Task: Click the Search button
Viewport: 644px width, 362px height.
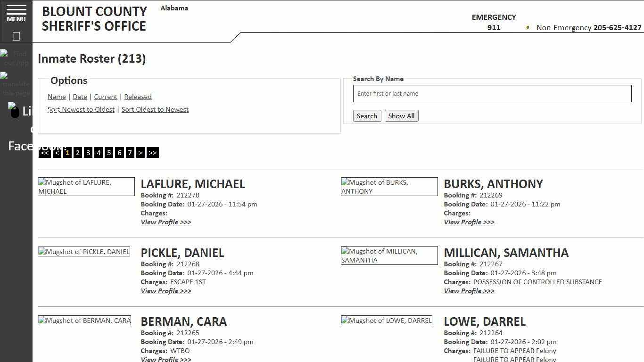Action: pos(367,115)
